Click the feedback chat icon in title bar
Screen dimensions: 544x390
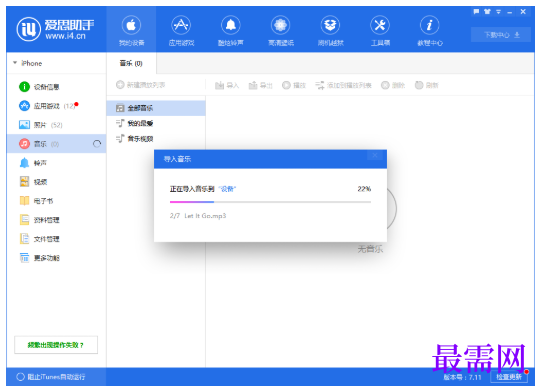tap(476, 12)
